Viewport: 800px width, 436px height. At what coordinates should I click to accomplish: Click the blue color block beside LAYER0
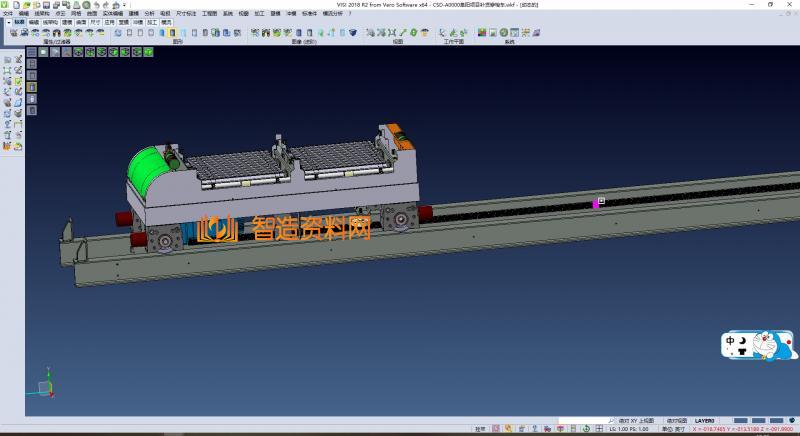[740, 421]
